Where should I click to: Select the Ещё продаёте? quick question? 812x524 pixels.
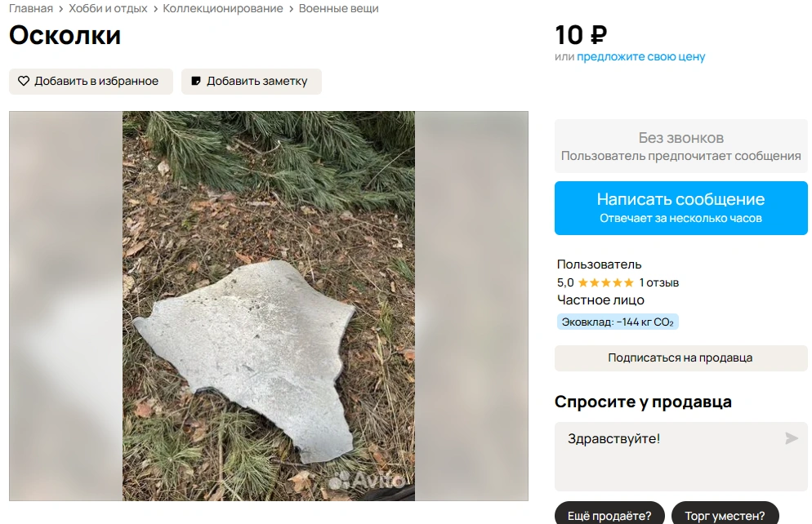point(609,516)
